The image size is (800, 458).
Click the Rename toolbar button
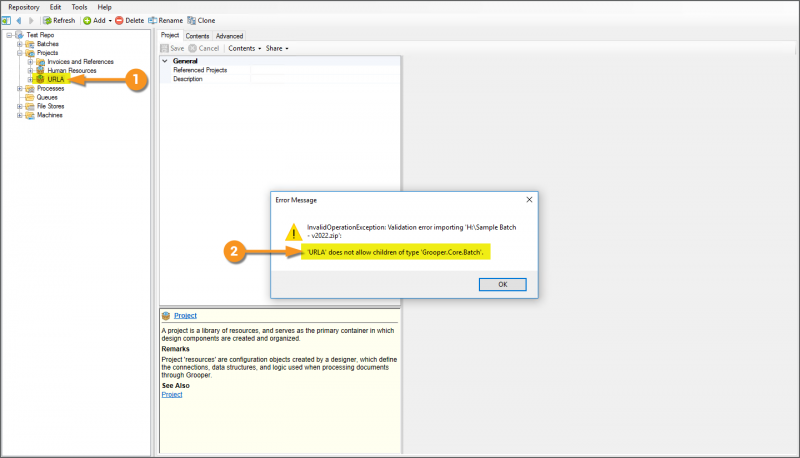(x=166, y=20)
